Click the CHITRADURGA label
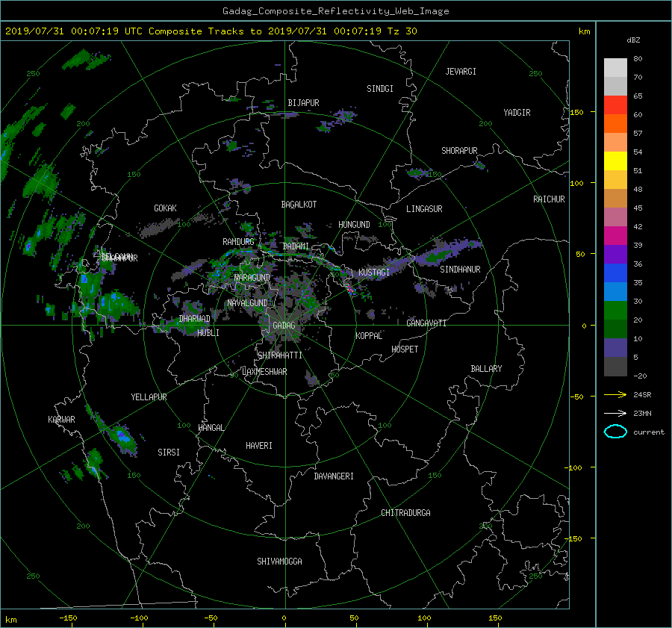Viewport: 672px width, 628px height. 406,513
